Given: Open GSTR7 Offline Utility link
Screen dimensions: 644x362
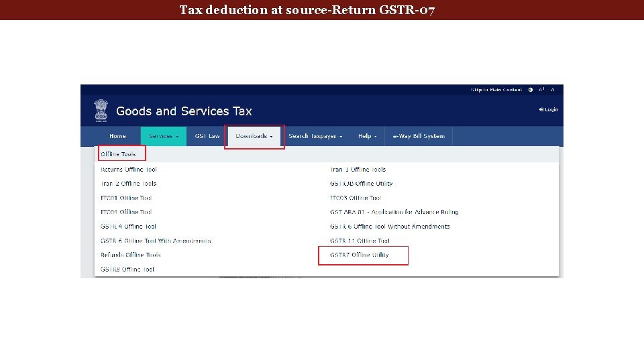Looking at the screenshot, I should pos(360,255).
